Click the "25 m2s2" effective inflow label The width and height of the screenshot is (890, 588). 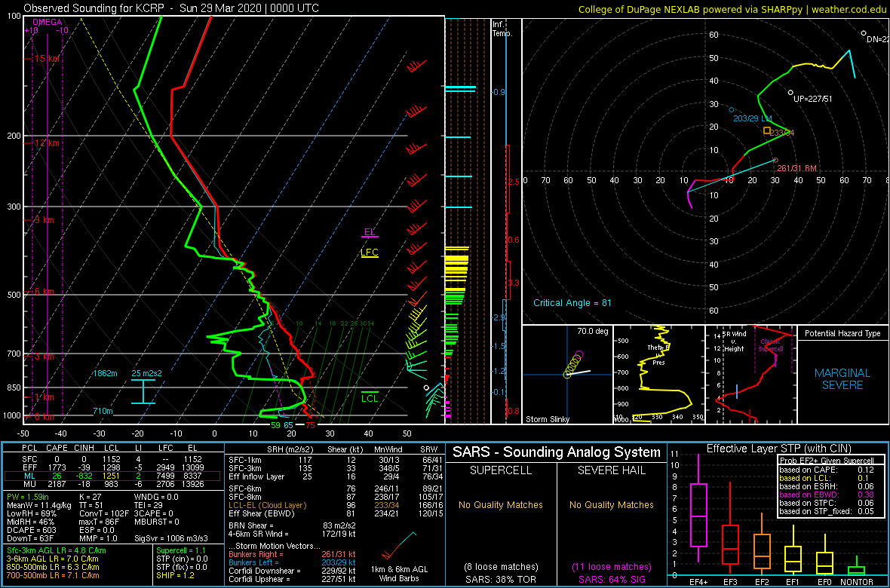coord(146,373)
